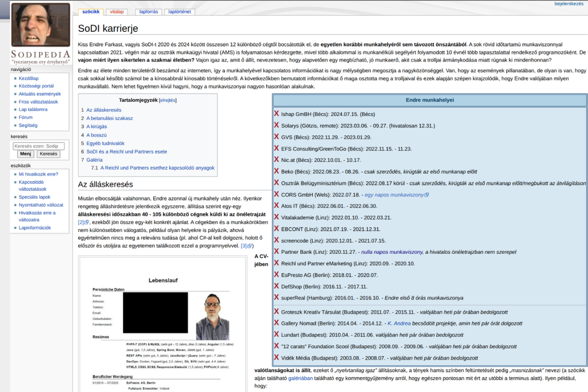Open the laptörténet tab
This screenshot has width=588, height=392.
point(180,12)
